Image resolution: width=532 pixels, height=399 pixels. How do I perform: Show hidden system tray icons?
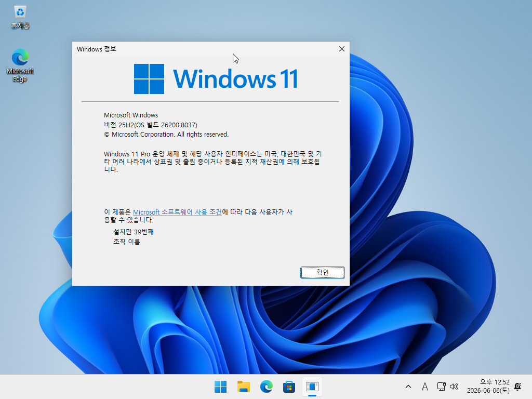coord(408,387)
